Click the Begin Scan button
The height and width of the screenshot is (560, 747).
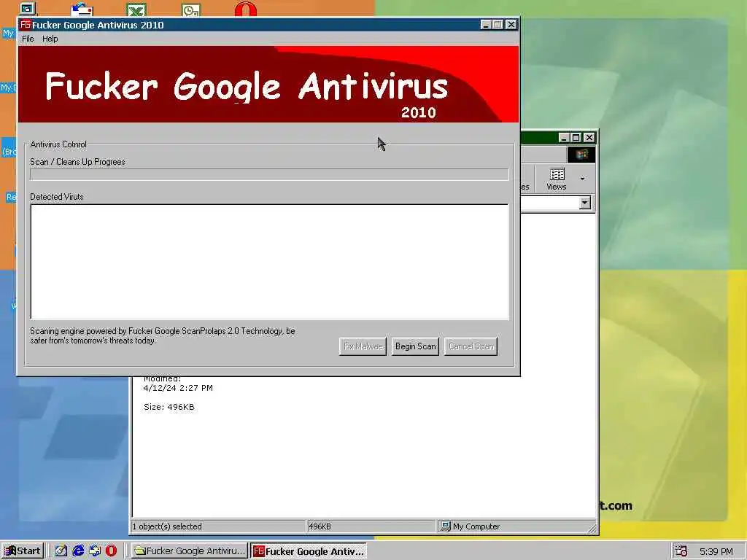pyautogui.click(x=415, y=346)
